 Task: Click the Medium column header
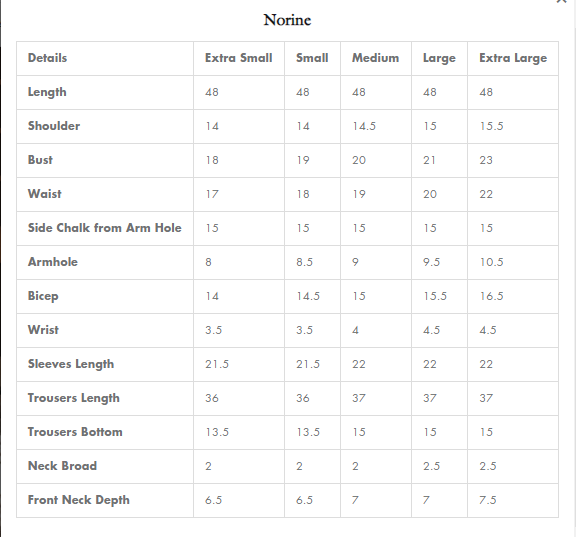pyautogui.click(x=375, y=58)
